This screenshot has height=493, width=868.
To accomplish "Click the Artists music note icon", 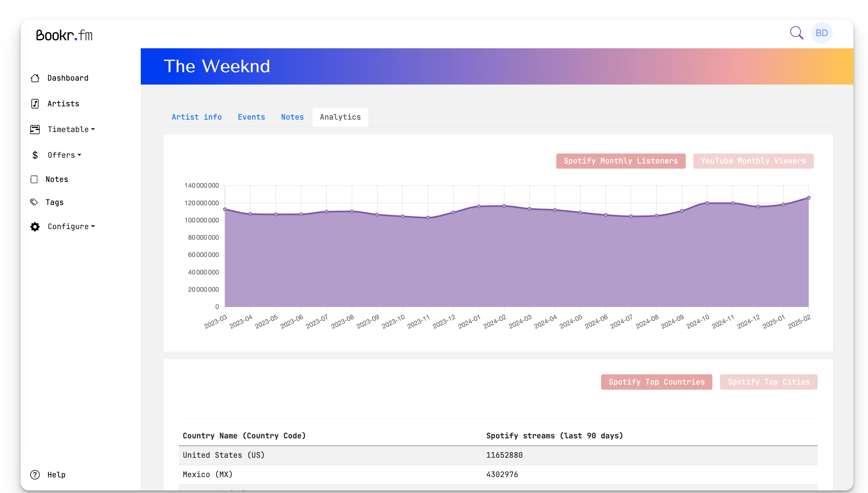I will 35,104.
